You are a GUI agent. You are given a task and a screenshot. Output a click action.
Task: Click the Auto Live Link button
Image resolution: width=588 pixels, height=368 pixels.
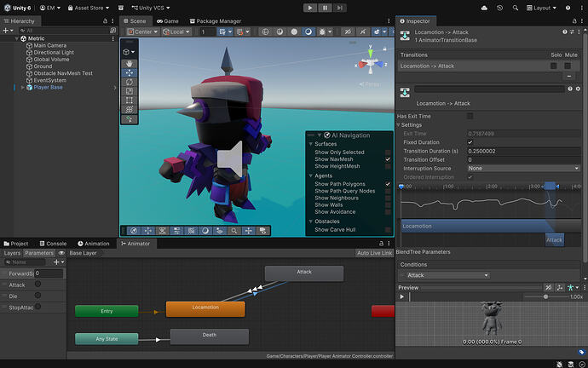point(375,253)
